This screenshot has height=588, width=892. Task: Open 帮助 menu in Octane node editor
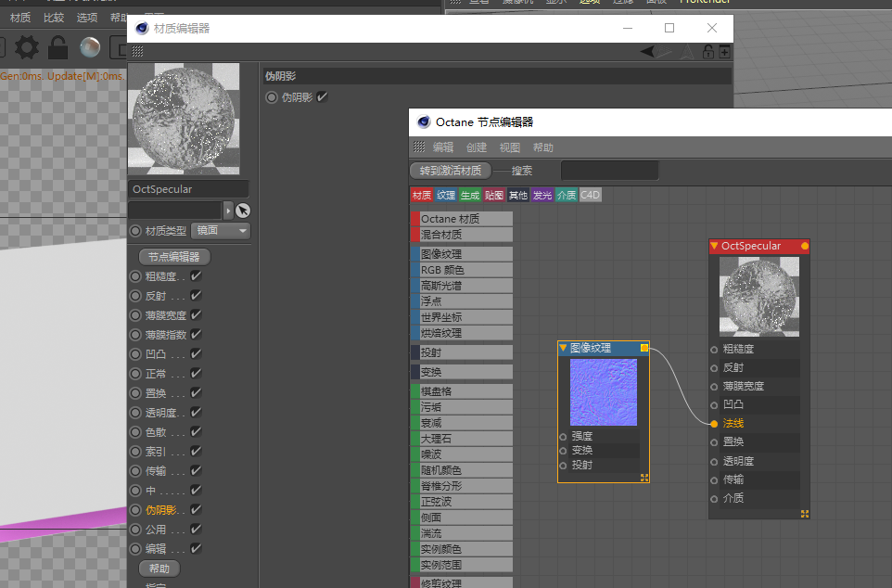[542, 147]
